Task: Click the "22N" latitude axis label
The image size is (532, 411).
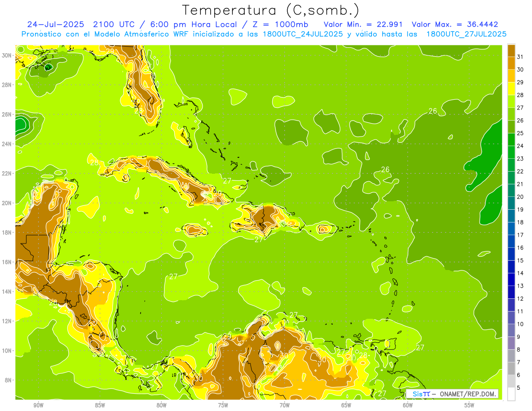Action: tap(7, 173)
